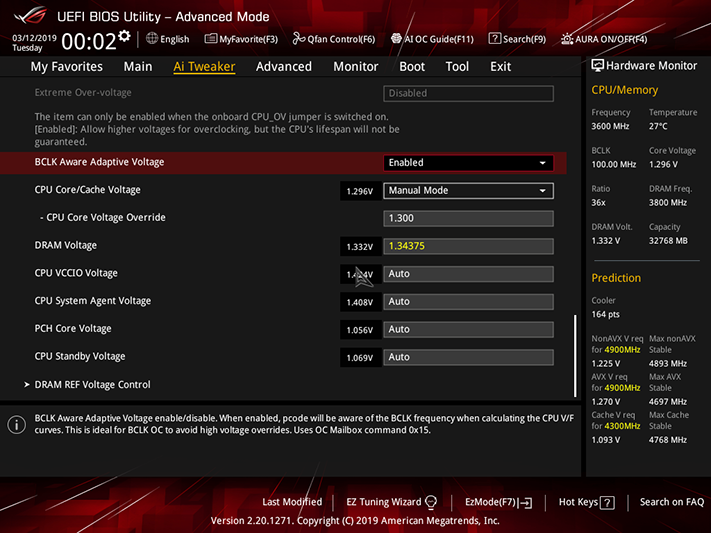Click the EzMode exit arrow icon
The image size is (711, 533).
(x=526, y=503)
